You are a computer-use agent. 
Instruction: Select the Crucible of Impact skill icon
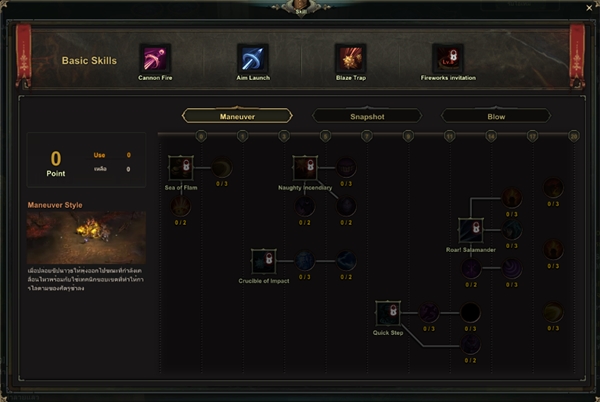point(264,261)
